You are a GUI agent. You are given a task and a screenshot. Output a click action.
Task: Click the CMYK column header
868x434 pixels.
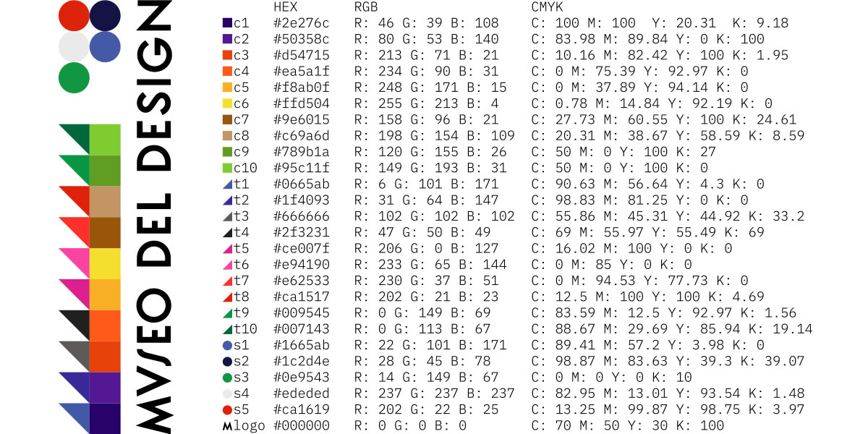click(x=547, y=7)
